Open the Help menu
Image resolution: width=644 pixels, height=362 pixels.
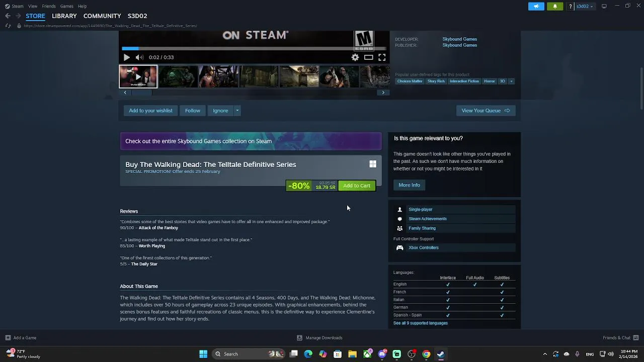click(82, 6)
